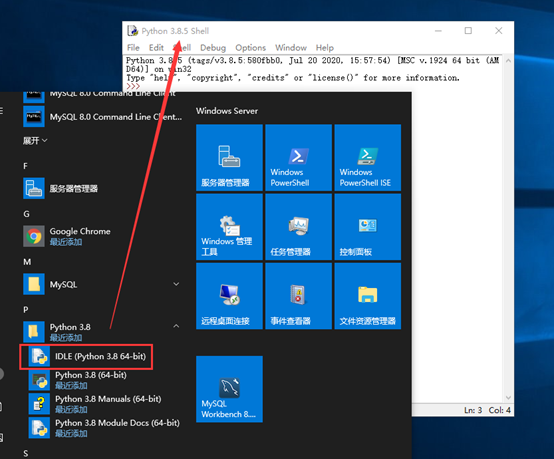554x459 pixels.
Task: Open the Debug menu in Python Shell
Action: 213,48
